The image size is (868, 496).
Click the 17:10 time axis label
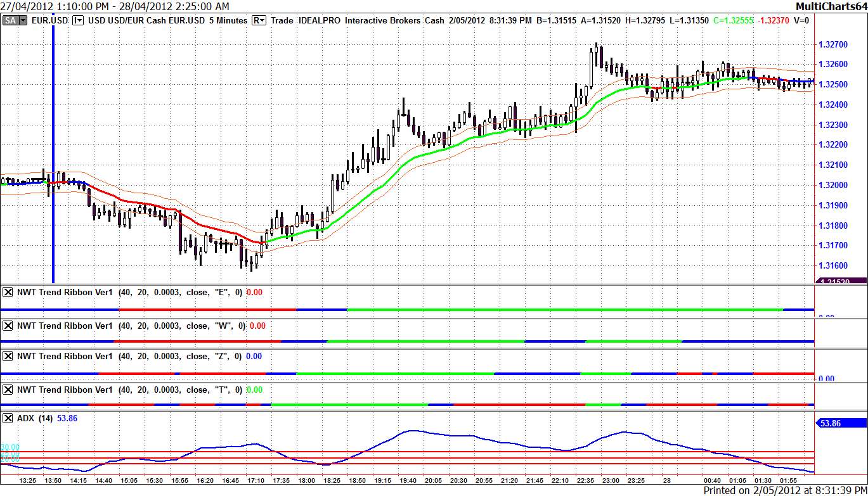pos(256,481)
